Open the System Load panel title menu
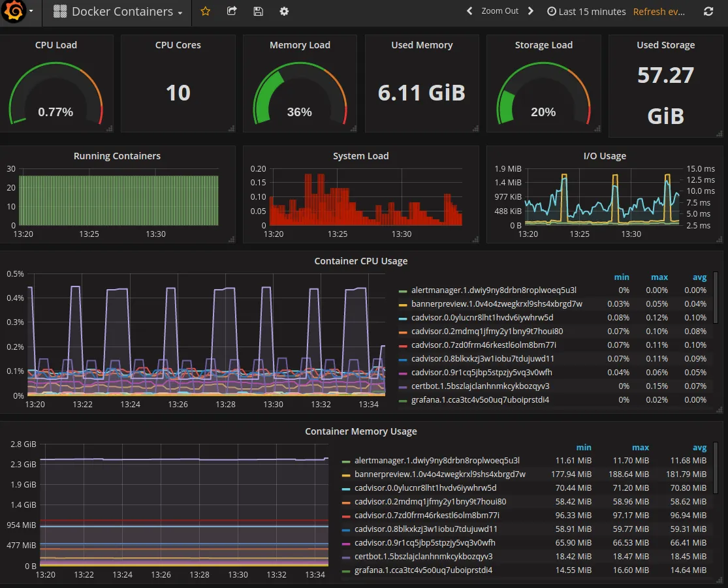The height and width of the screenshot is (588, 728). [x=361, y=156]
